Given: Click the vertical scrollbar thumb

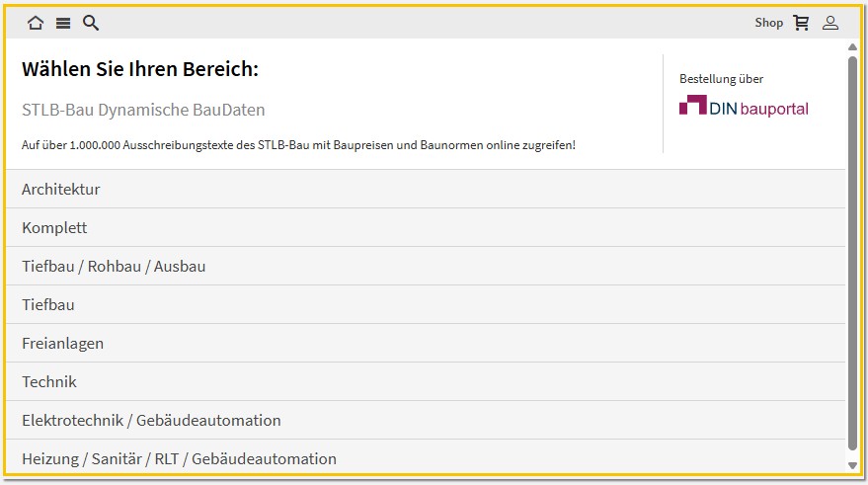Looking at the screenshot, I should click(x=852, y=254).
